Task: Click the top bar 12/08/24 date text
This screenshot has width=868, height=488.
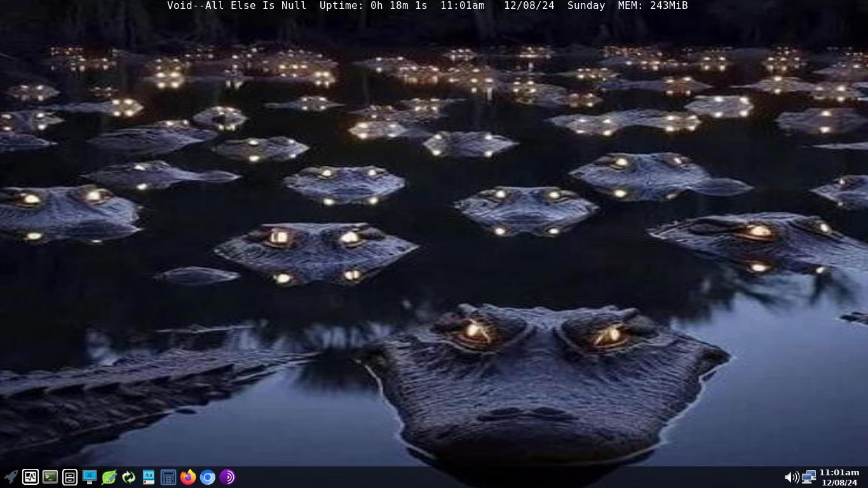Action: coord(529,6)
